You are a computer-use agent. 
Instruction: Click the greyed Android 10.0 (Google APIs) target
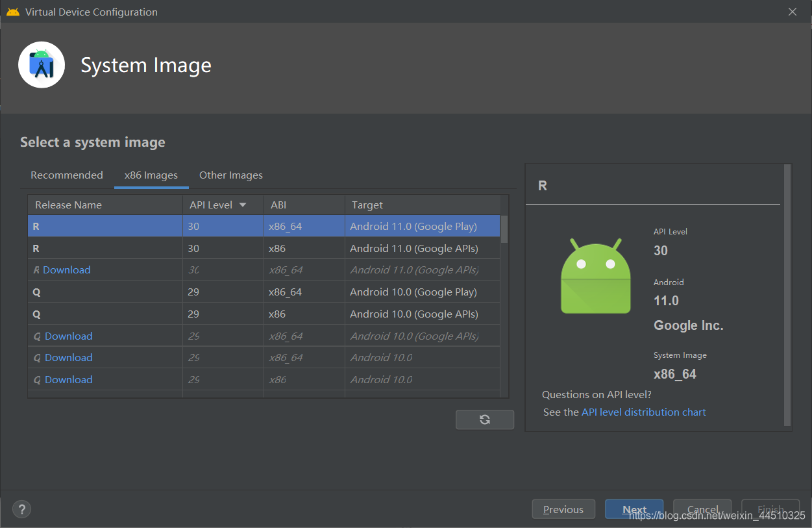pyautogui.click(x=414, y=336)
